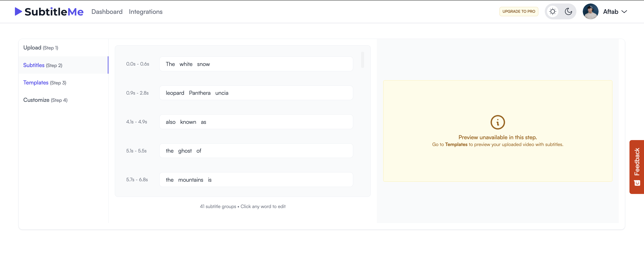Switch to Subtitles (Step 2)
644x278 pixels.
[x=43, y=65]
